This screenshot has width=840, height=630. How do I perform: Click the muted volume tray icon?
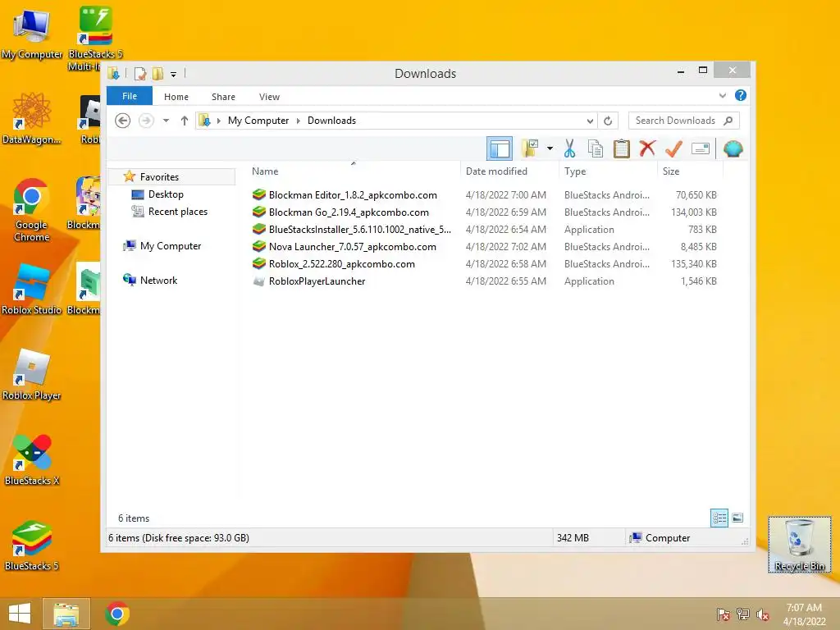point(762,614)
